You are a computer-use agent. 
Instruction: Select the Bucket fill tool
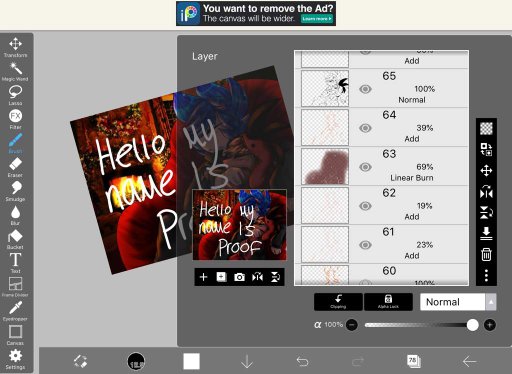pyautogui.click(x=15, y=239)
